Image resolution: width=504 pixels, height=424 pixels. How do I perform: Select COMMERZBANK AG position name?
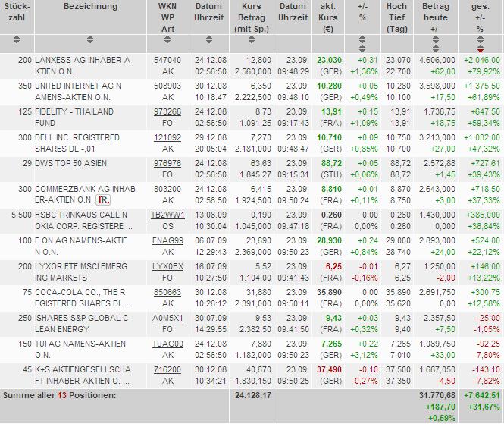[85, 194]
